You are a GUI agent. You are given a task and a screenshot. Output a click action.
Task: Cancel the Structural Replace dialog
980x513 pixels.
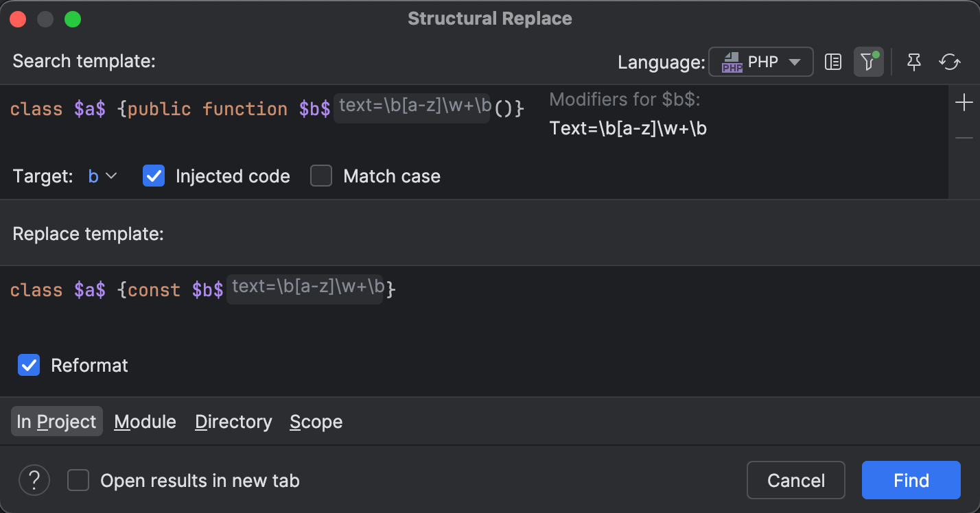tap(795, 480)
